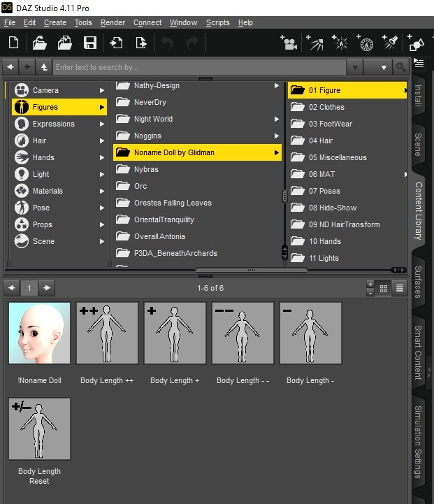
Task: Click the Export file icon
Action: (x=141, y=43)
